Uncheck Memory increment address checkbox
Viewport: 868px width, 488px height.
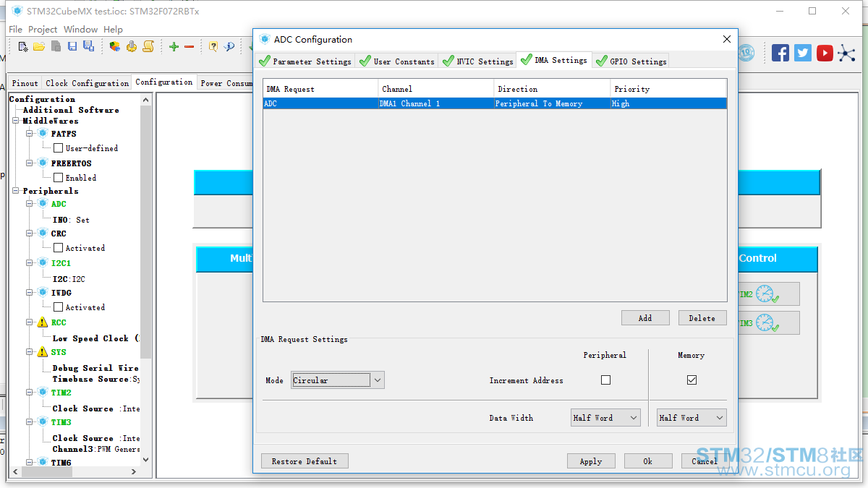692,380
